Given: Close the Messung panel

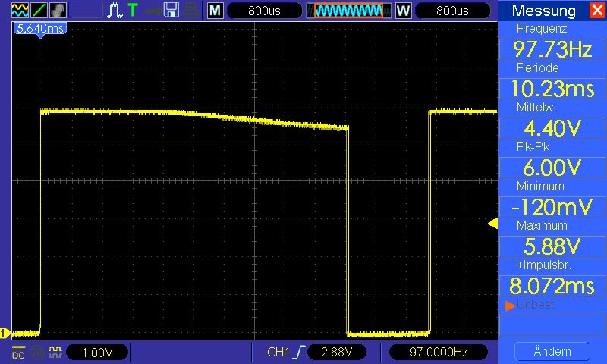Looking at the screenshot, I should [x=596, y=11].
